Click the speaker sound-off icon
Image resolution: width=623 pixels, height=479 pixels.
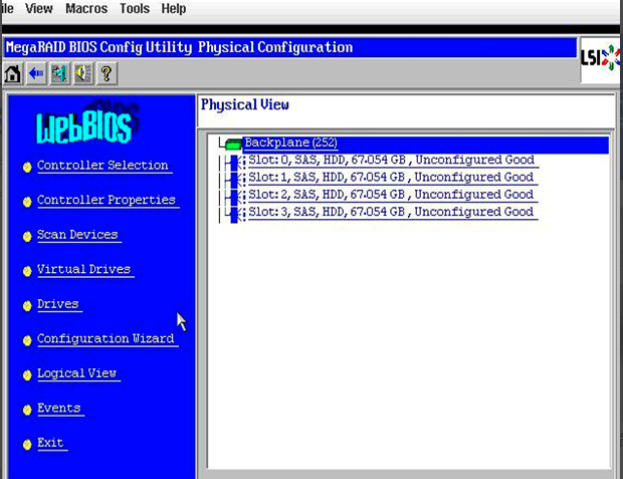click(83, 74)
